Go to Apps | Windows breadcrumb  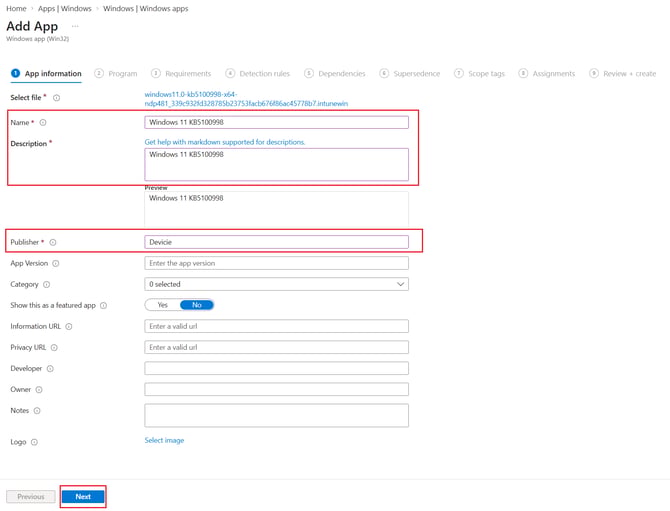pyautogui.click(x=65, y=9)
